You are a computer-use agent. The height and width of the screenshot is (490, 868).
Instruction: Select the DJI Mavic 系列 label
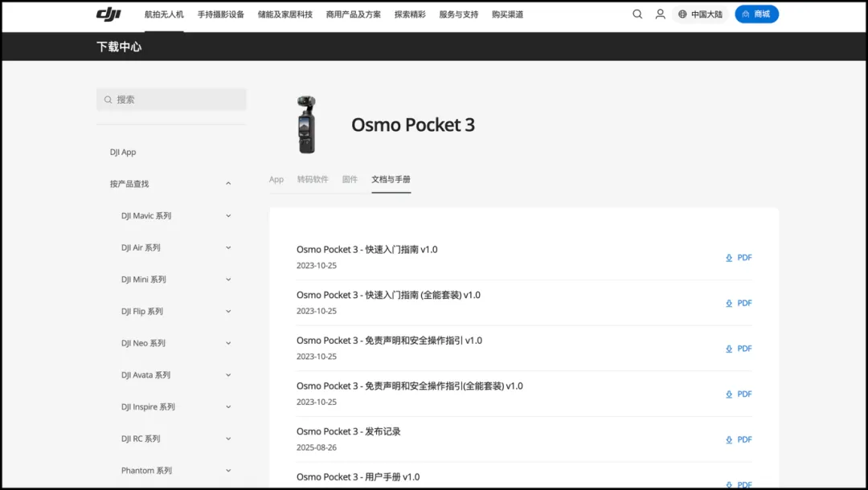click(146, 216)
